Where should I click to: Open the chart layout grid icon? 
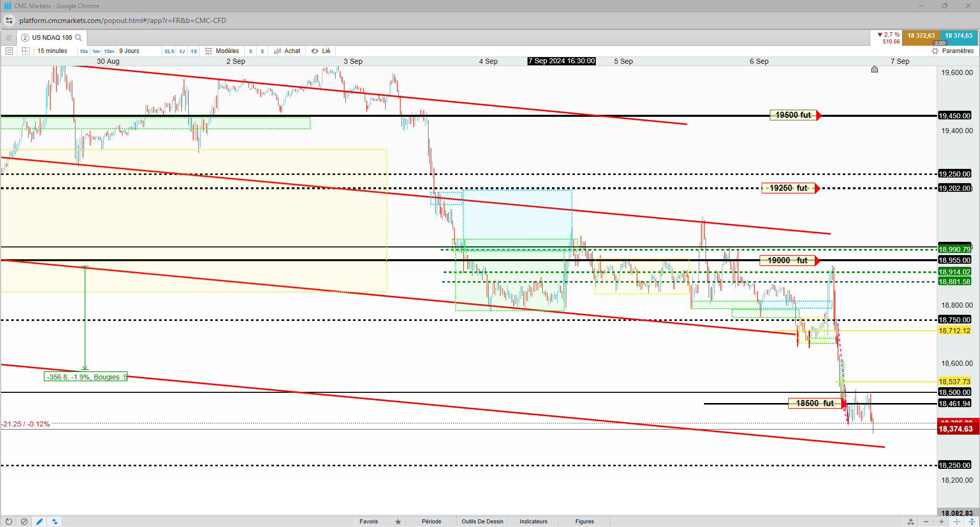pos(26,51)
